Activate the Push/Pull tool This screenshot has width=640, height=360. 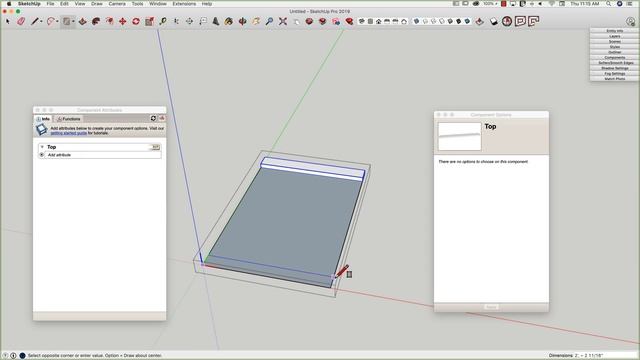click(82, 21)
